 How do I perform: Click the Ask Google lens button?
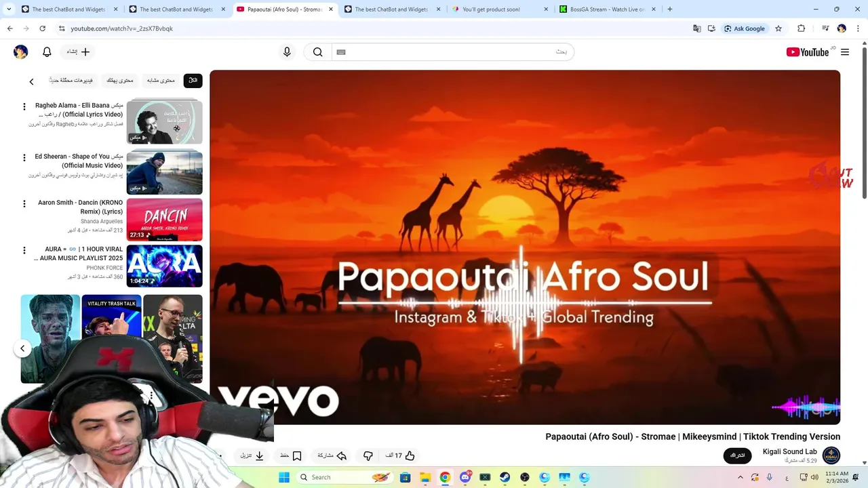(745, 28)
